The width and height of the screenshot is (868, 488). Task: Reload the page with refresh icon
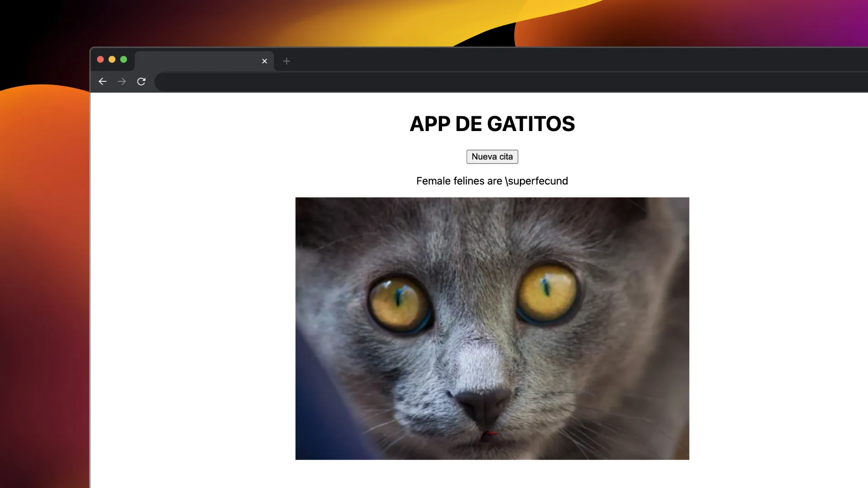coord(142,81)
